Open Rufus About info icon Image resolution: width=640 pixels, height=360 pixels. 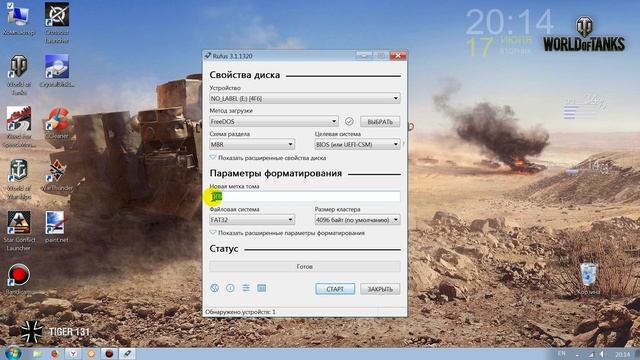point(230,288)
